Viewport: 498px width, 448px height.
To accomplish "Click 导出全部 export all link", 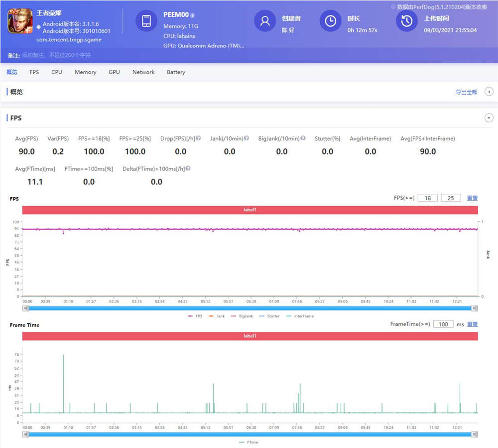I will [x=467, y=92].
